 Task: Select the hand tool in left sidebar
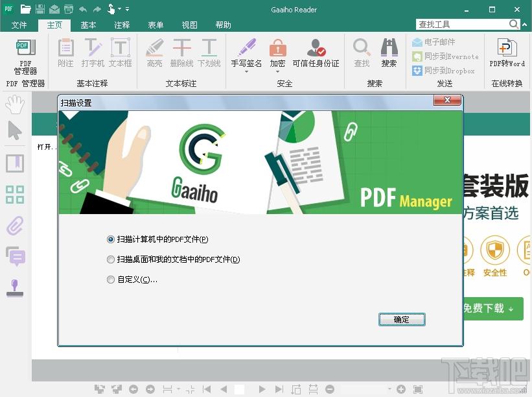[x=15, y=104]
